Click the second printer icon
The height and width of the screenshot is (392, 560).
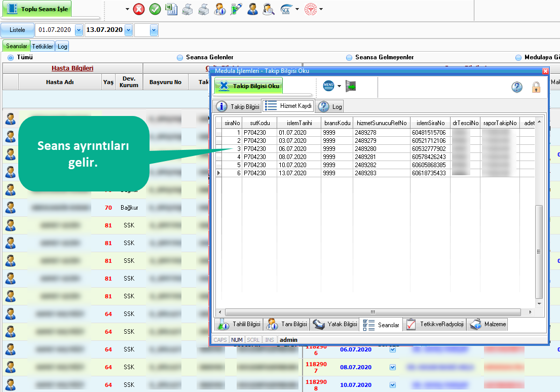click(204, 9)
